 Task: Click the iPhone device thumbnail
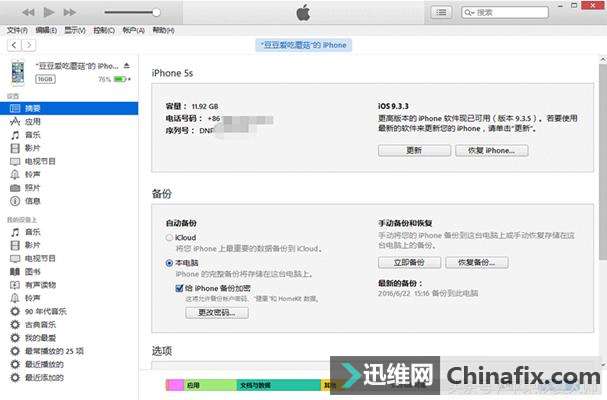click(17, 72)
